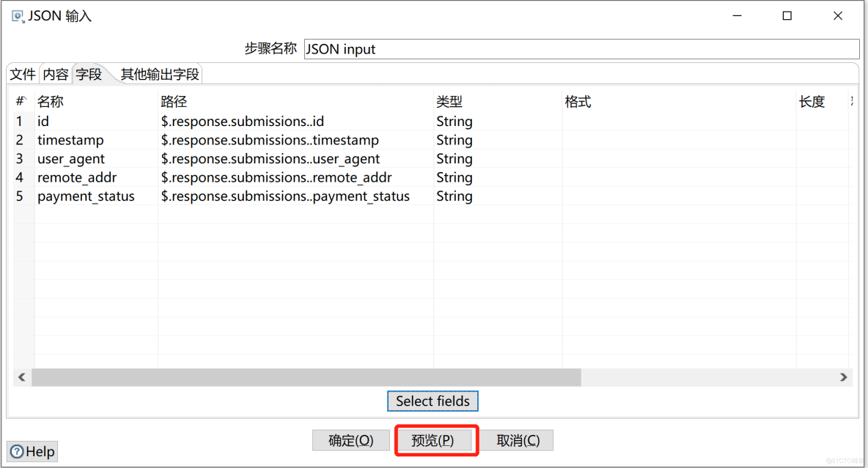
Task: Maximize the JSON input window
Action: [787, 15]
